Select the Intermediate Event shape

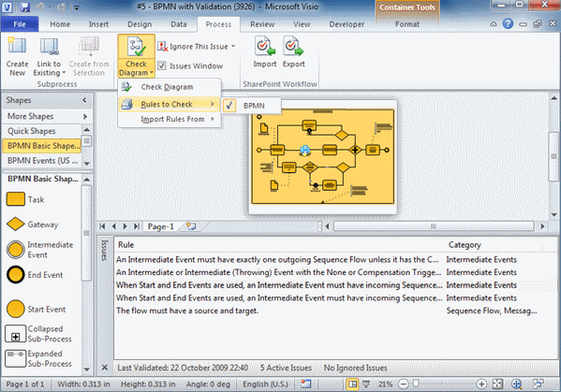[x=15, y=250]
